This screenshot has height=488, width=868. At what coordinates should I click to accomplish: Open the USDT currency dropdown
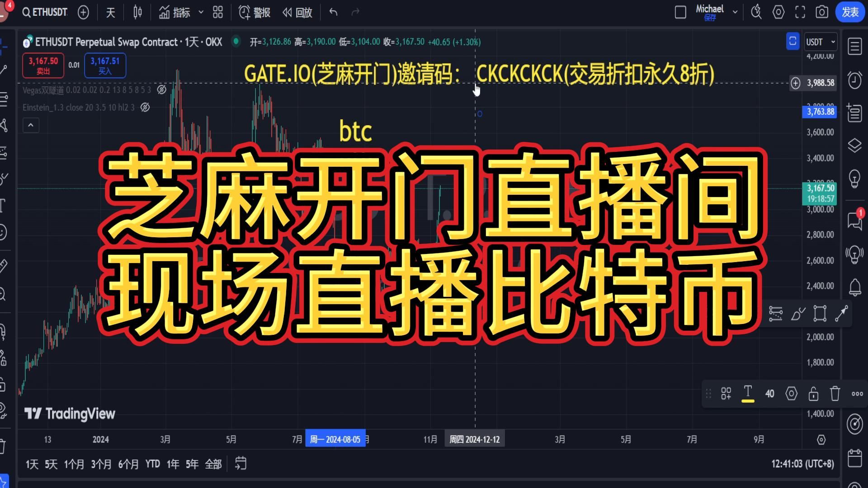pyautogui.click(x=821, y=42)
